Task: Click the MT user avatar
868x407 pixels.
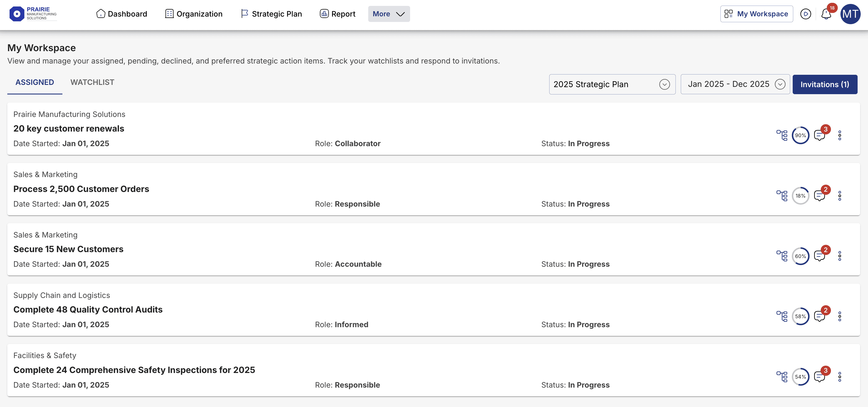Action: (850, 14)
